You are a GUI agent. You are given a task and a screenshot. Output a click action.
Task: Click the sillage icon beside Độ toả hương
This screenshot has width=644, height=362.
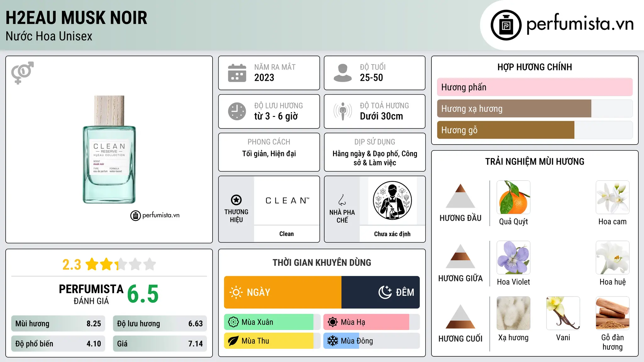(343, 111)
